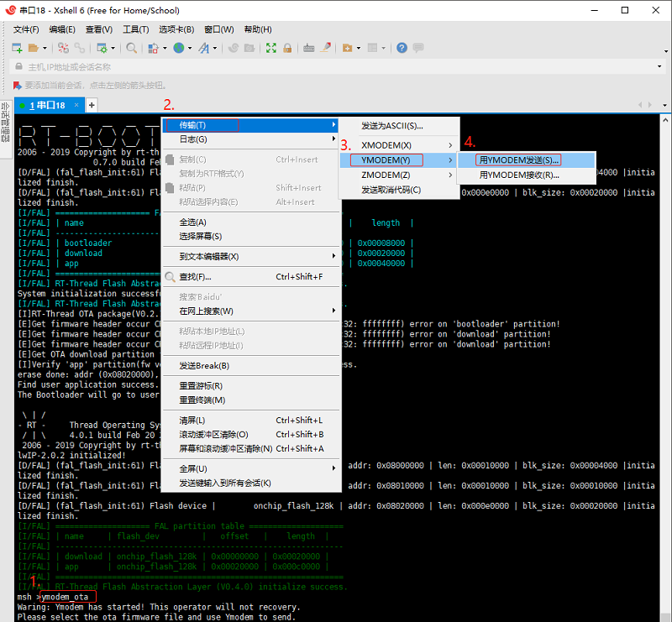The height and width of the screenshot is (622, 672).
Task: Select 发送Break(B) in context menu
Action: (204, 366)
